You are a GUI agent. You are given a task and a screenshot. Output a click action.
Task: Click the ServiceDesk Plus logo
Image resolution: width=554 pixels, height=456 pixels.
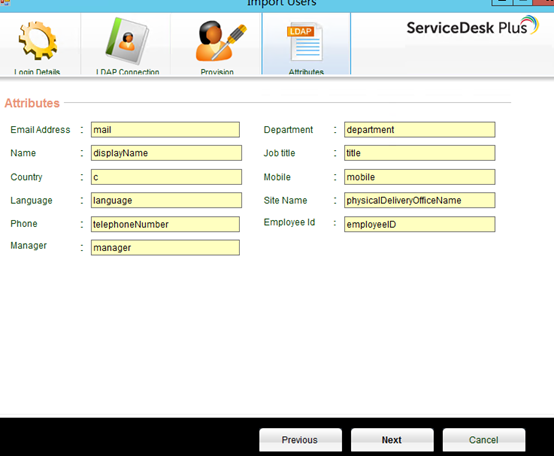tap(472, 27)
